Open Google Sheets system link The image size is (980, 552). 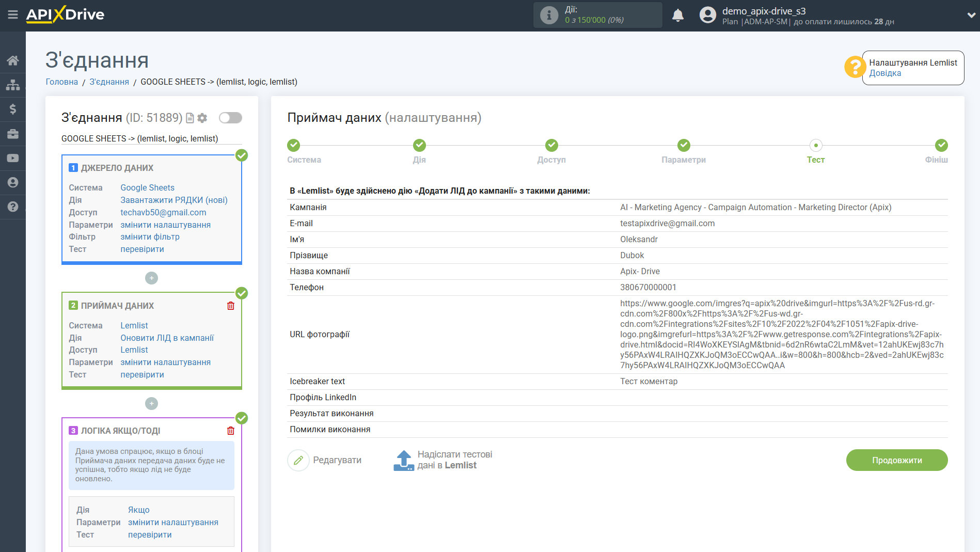click(147, 188)
